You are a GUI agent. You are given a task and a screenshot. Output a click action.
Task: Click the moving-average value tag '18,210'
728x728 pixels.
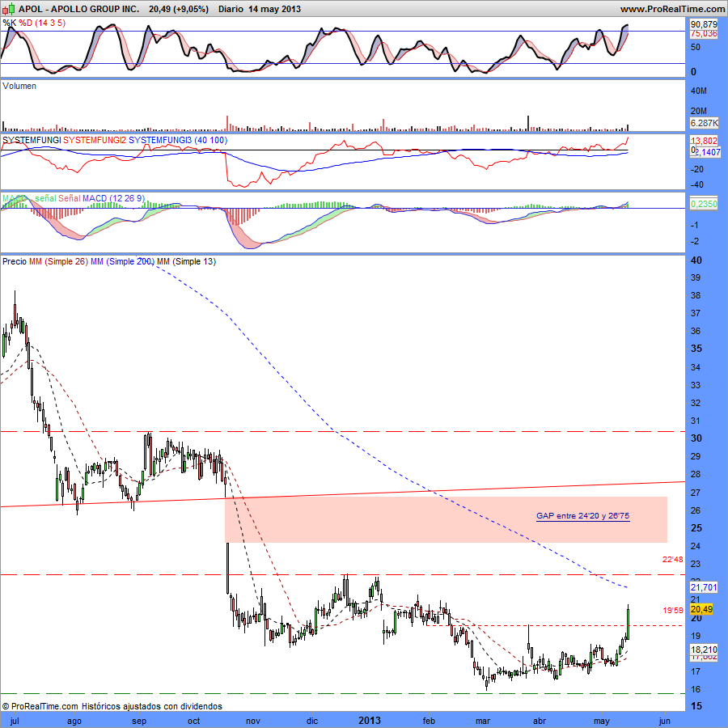(x=704, y=650)
